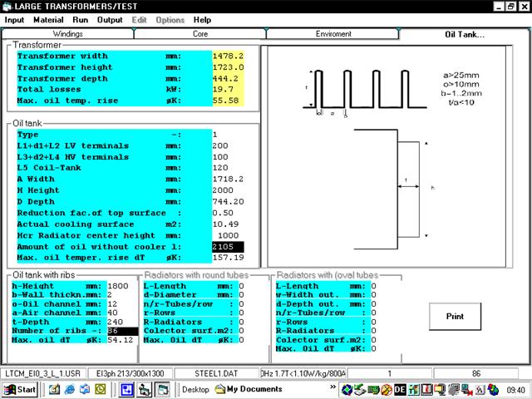
Task: Open Outlook Express quick launch icon
Action: (x=85, y=390)
